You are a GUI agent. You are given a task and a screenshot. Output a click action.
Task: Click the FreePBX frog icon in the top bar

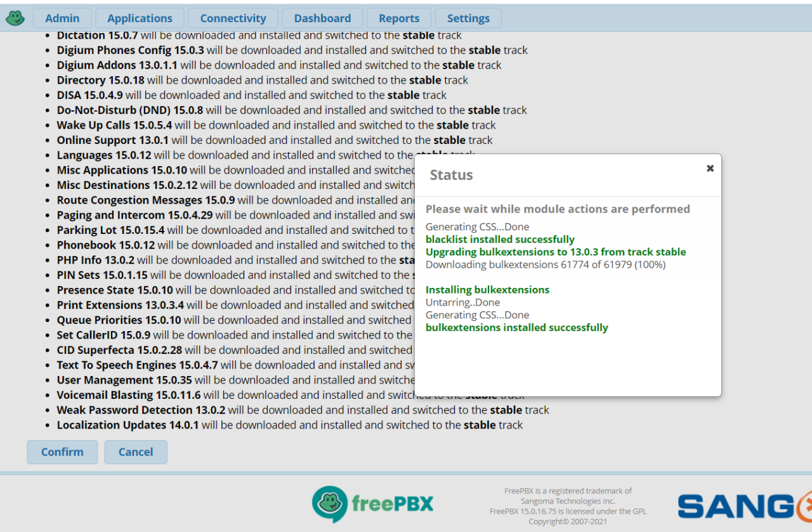coord(14,18)
